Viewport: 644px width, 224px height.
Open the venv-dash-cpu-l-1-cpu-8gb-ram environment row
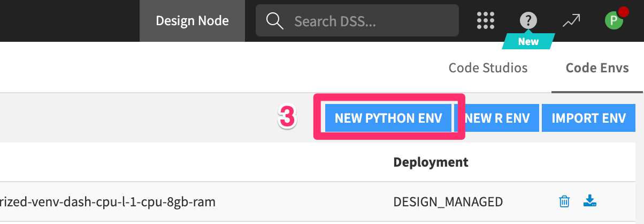(x=107, y=201)
